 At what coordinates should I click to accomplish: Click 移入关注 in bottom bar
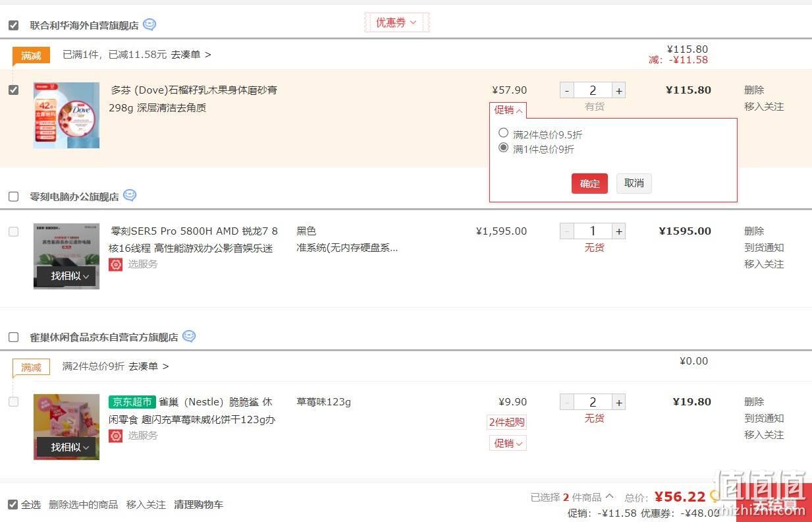pos(146,504)
